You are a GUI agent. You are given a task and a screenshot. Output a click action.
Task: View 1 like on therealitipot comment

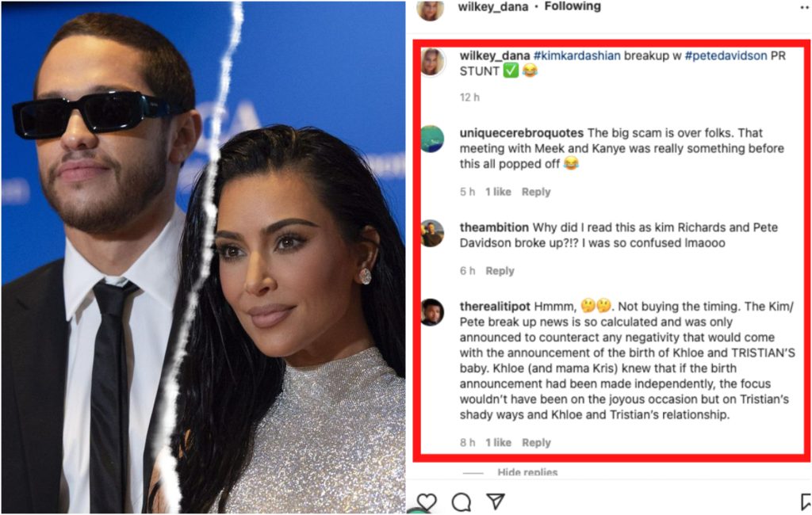[498, 443]
